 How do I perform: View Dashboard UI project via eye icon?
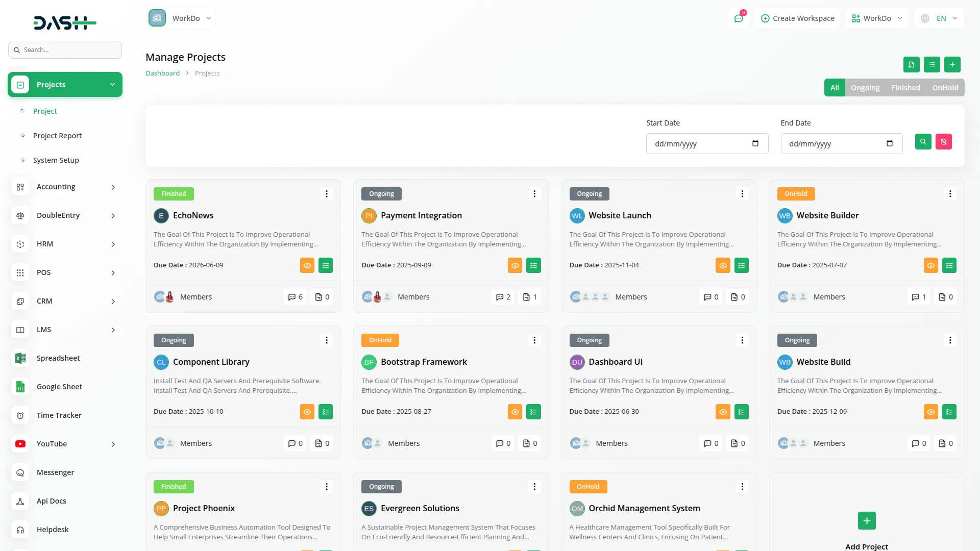point(723,412)
